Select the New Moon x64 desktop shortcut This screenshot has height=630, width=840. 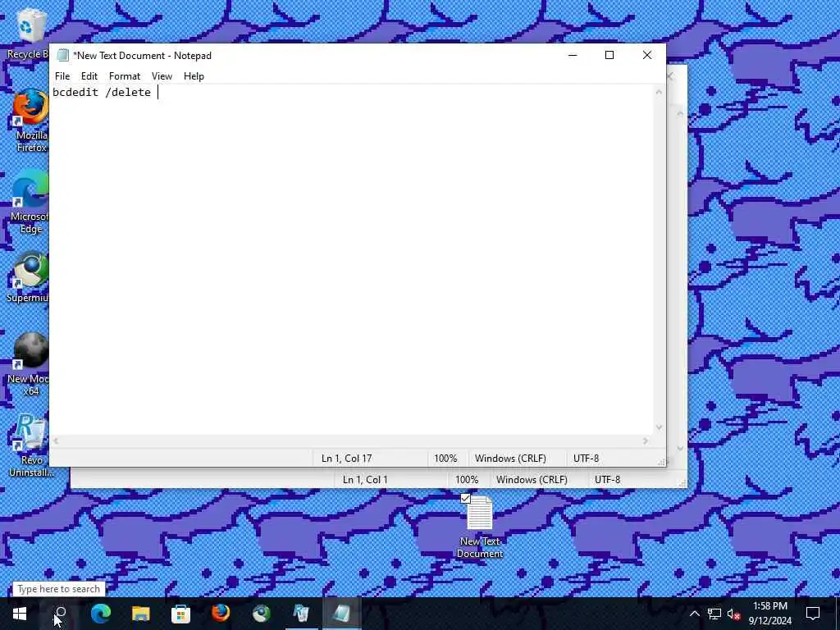[x=28, y=364]
